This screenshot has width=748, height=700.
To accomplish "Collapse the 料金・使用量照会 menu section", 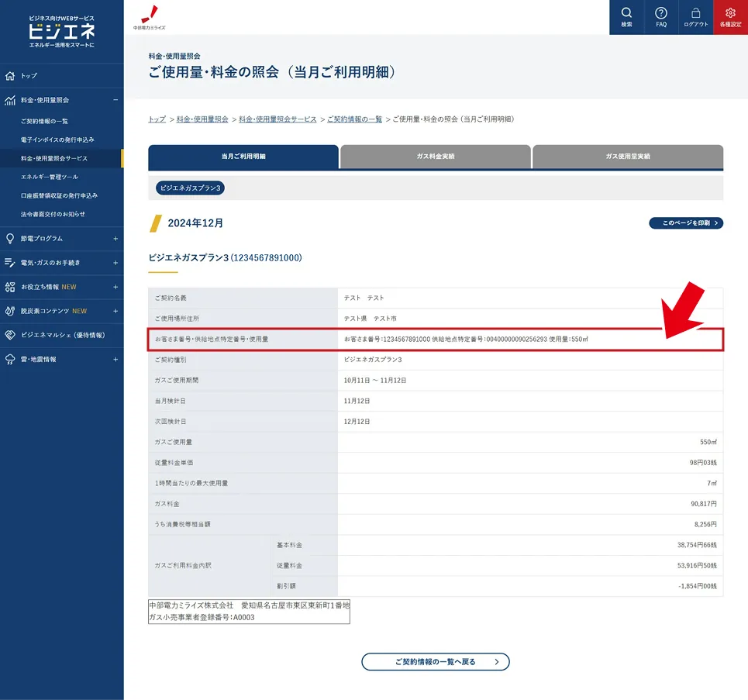I will point(115,100).
